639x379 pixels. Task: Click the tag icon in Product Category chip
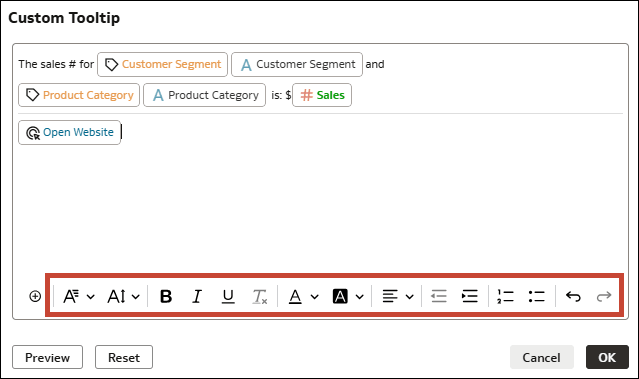point(32,95)
